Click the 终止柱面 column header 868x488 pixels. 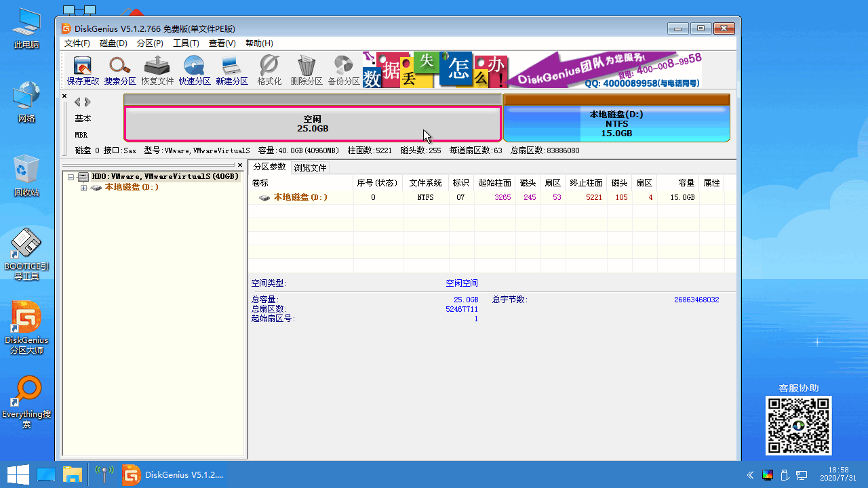(x=586, y=183)
